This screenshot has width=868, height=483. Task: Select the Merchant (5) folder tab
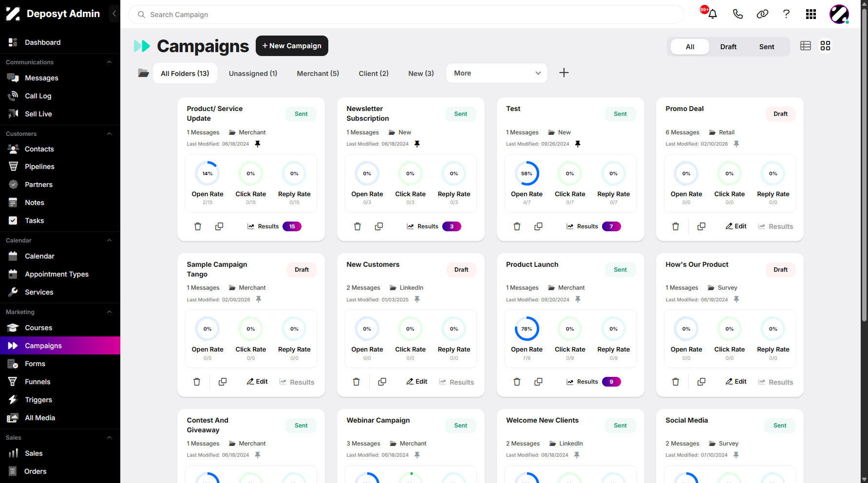(318, 74)
